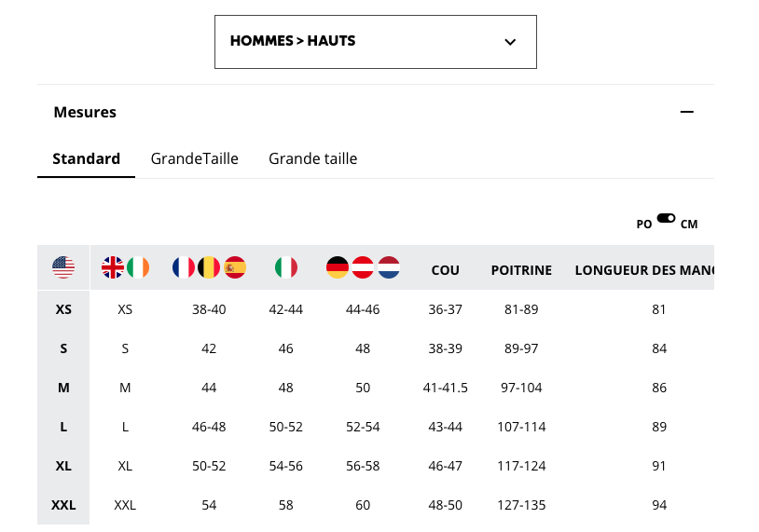Open the HOMMES > HAUTS category dropdown
The width and height of the screenshot is (759, 532).
[376, 42]
